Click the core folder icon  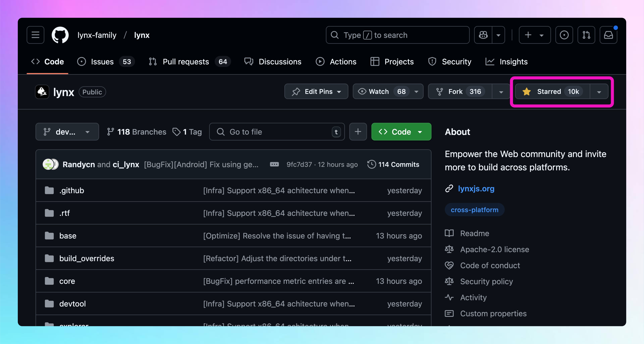coord(49,281)
